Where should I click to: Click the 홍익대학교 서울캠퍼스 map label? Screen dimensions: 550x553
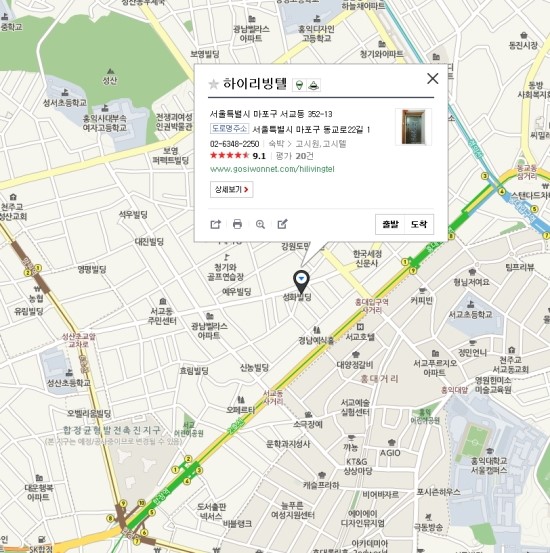point(489,465)
